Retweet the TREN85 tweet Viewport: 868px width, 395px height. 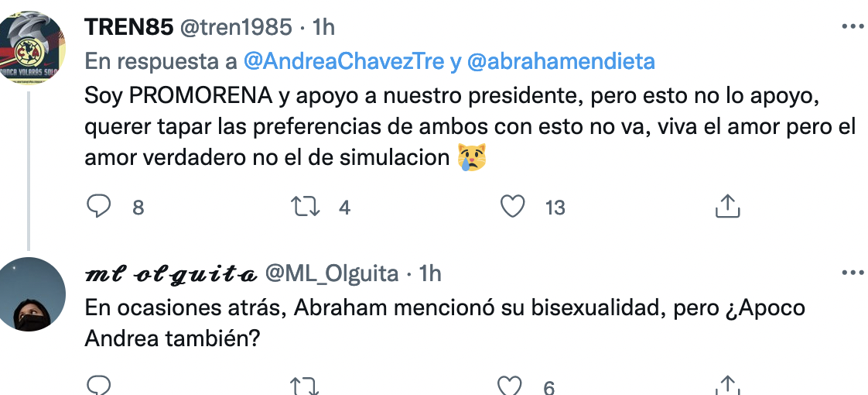(305, 207)
